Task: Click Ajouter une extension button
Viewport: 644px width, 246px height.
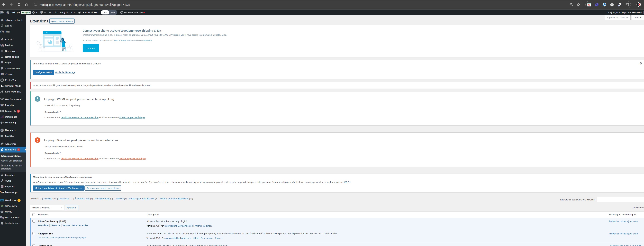Action: [62, 21]
